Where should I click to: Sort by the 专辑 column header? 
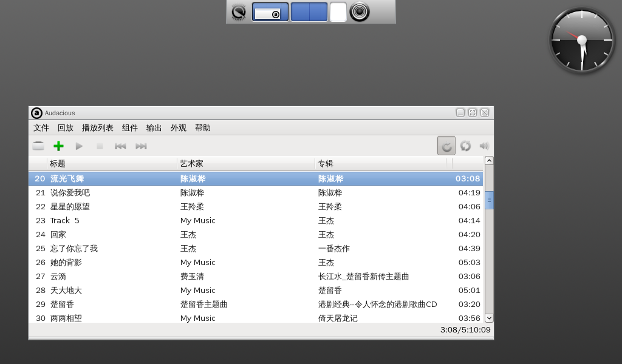(381, 163)
